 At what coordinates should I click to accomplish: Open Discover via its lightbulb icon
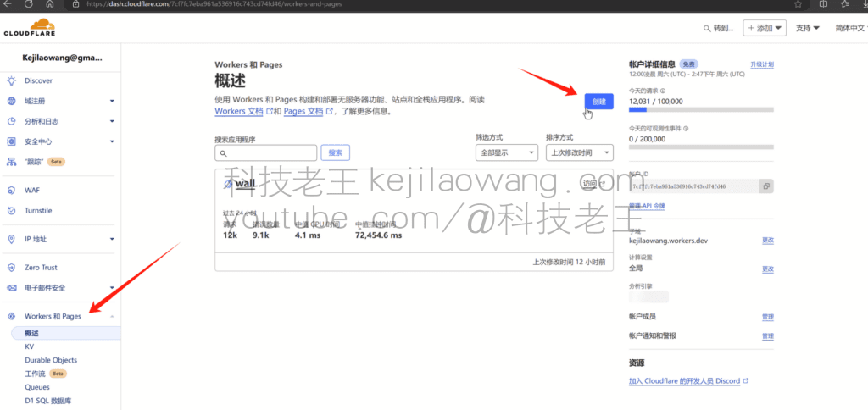[12, 80]
